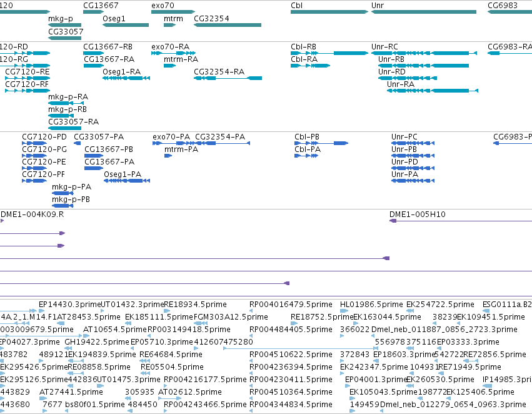Select EST RP004216177.5prime
Screen dimensions: 532x414
(205, 380)
